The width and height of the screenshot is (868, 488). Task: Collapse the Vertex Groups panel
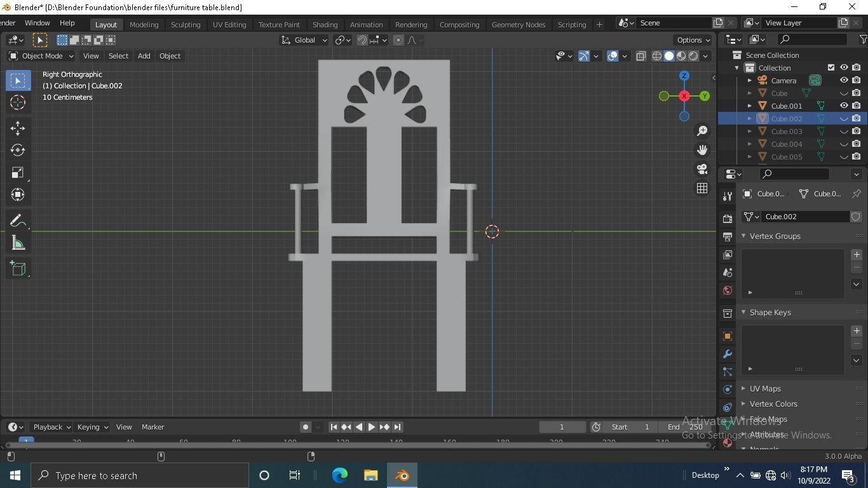pos(743,236)
